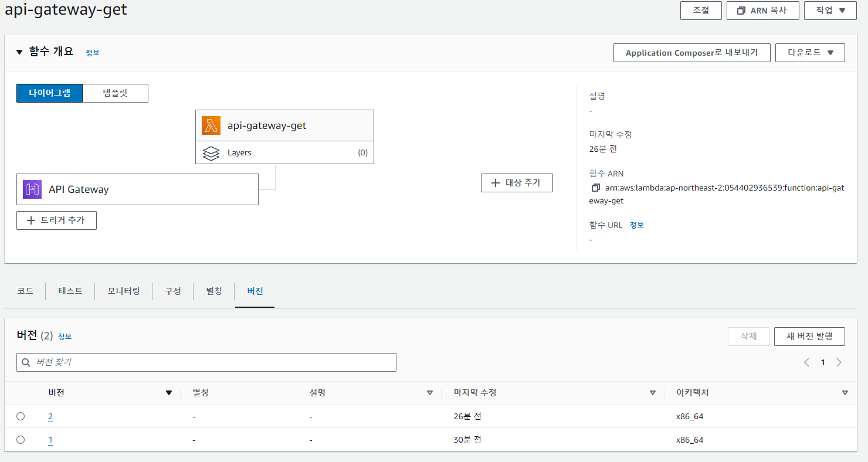The image size is (868, 462).
Task: Click the 트리거 추가 button
Action: [56, 220]
